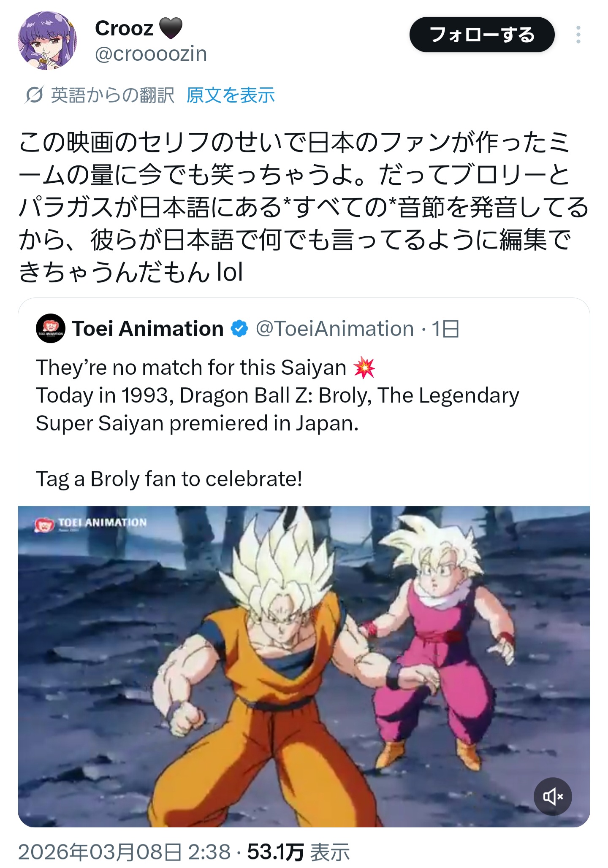The image size is (608, 868).
Task: Click Toei Animation display name
Action: coord(148,329)
